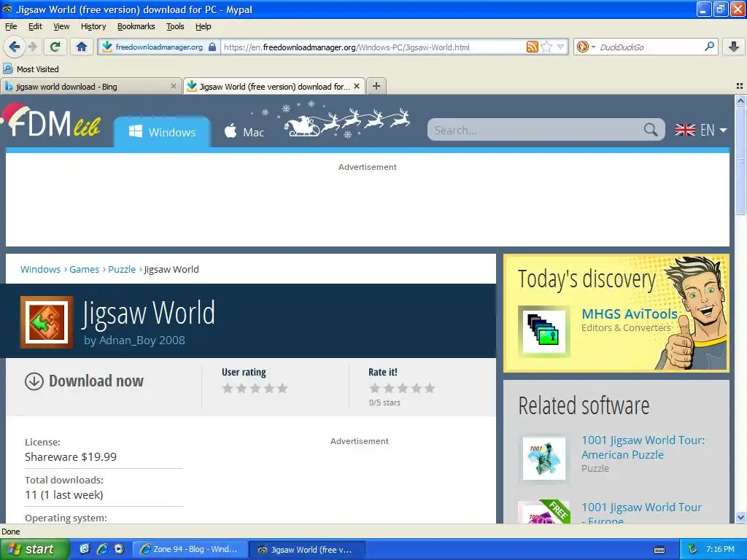Click the on-screen keyboard tray icon
This screenshot has width=747, height=560.
tap(659, 550)
